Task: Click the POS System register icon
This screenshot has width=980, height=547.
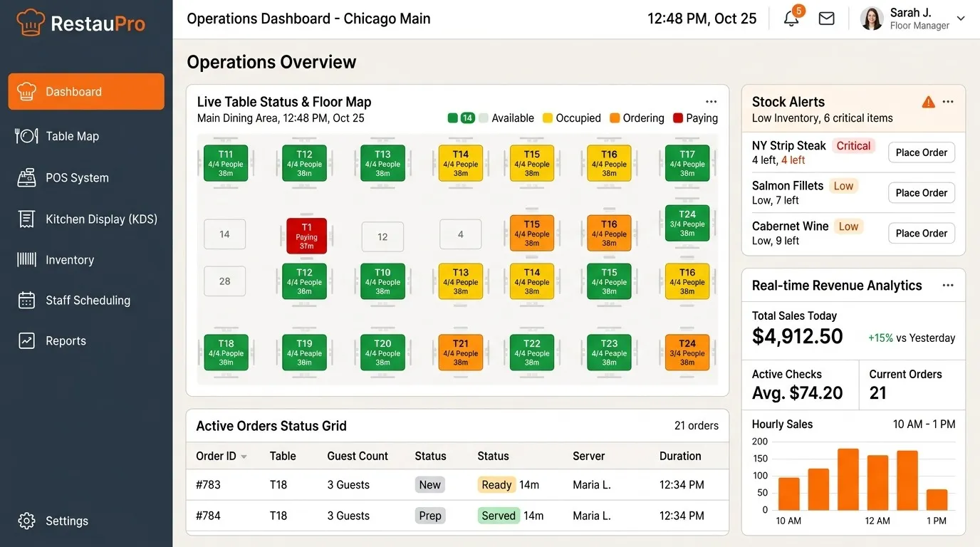Action: pyautogui.click(x=26, y=177)
